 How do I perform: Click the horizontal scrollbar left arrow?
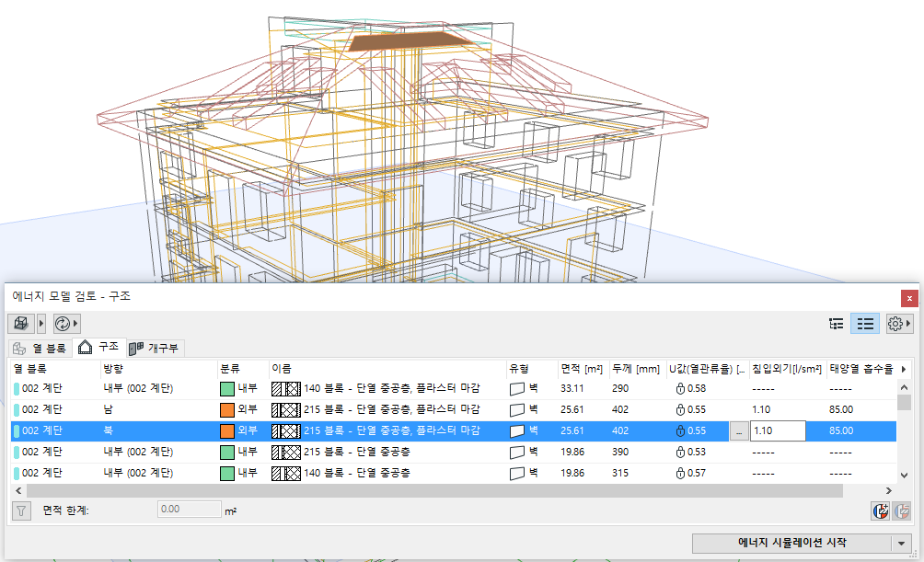(18, 491)
